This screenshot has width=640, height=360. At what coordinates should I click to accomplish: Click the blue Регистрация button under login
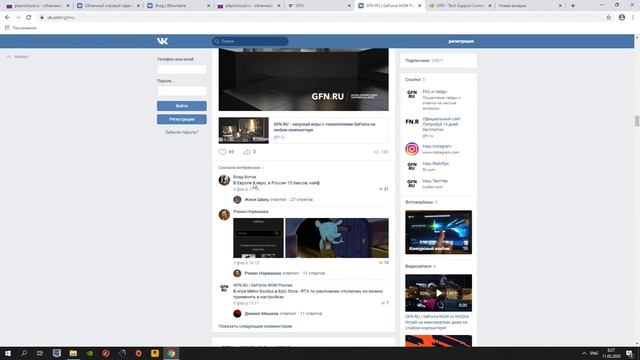[x=182, y=119]
